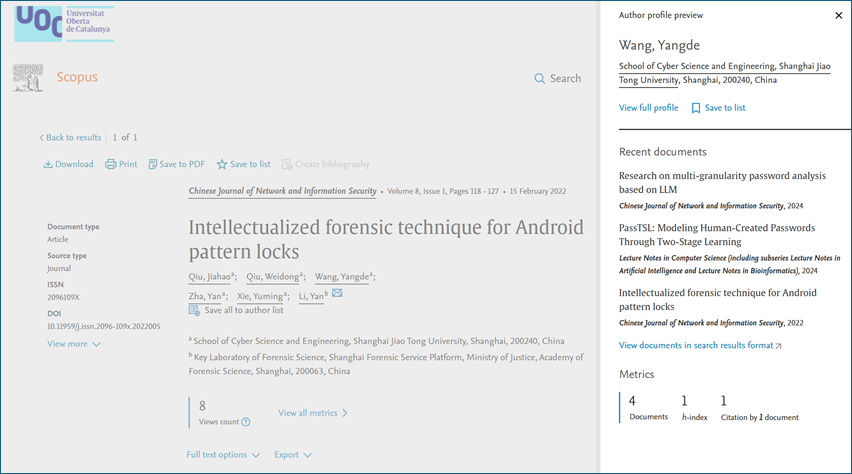Screen dimensions: 852x474
Task: Click the Print icon
Action: tap(111, 164)
